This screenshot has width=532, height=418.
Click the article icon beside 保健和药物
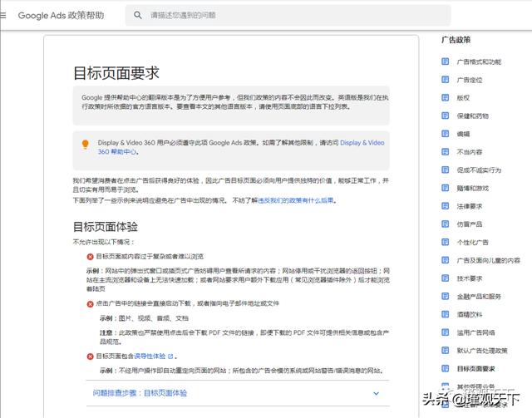(446, 116)
